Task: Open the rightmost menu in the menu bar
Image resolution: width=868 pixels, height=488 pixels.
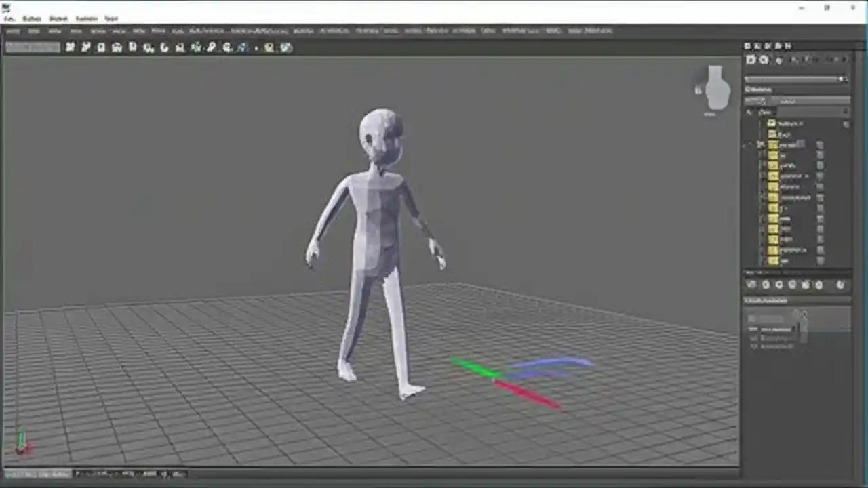Action: (111, 18)
